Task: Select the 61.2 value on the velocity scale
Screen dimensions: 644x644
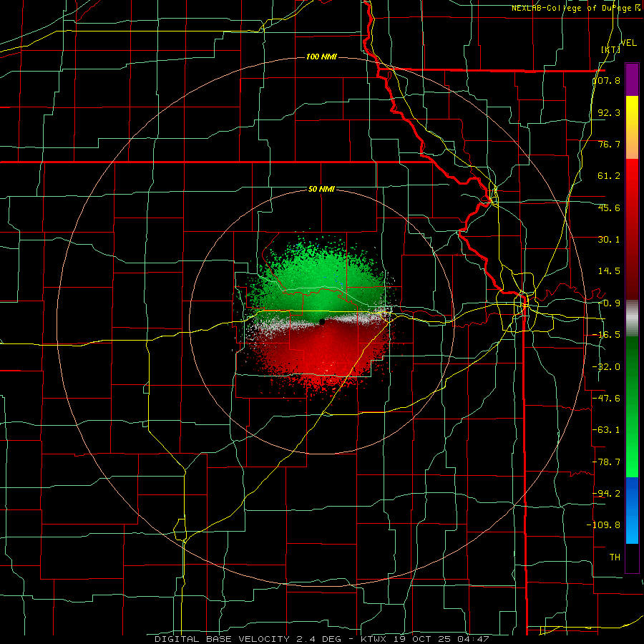Action: pos(609,176)
